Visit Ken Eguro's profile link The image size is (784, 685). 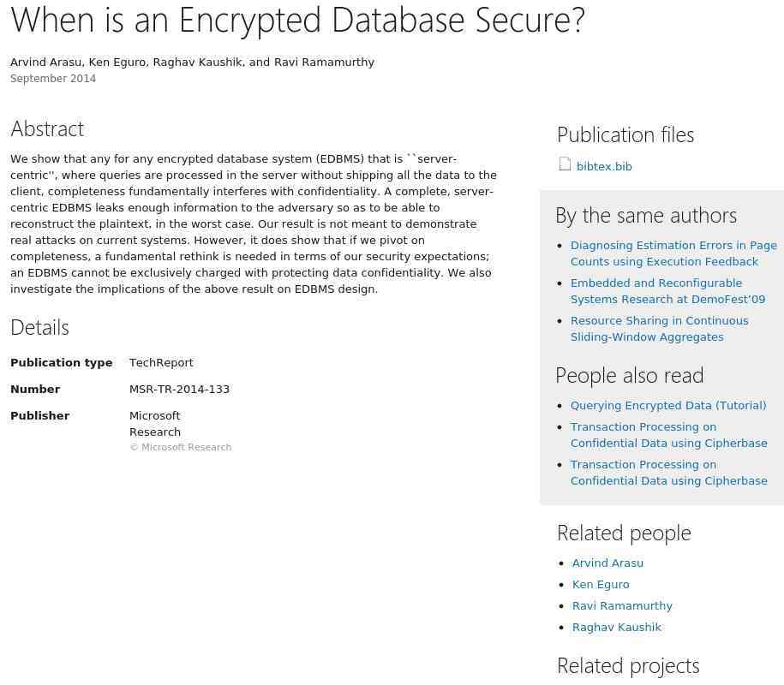(x=601, y=585)
